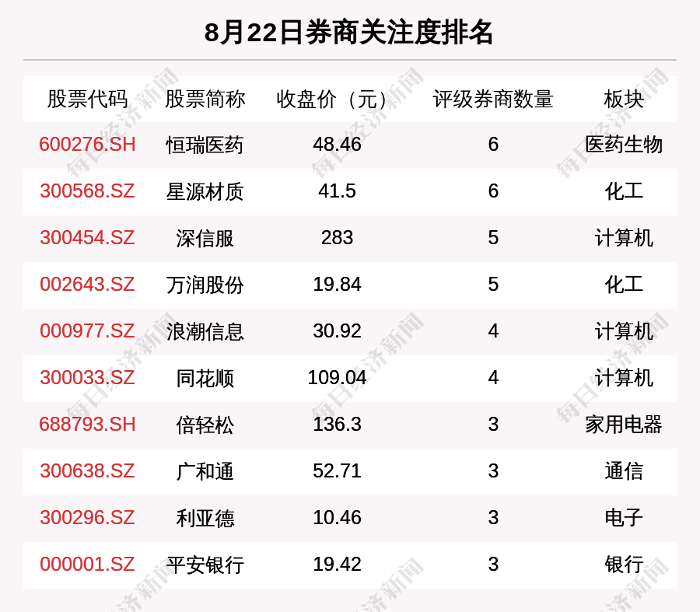This screenshot has height=612, width=700.
Task: Click broker count 3 in 倍轻松 row
Action: click(493, 425)
